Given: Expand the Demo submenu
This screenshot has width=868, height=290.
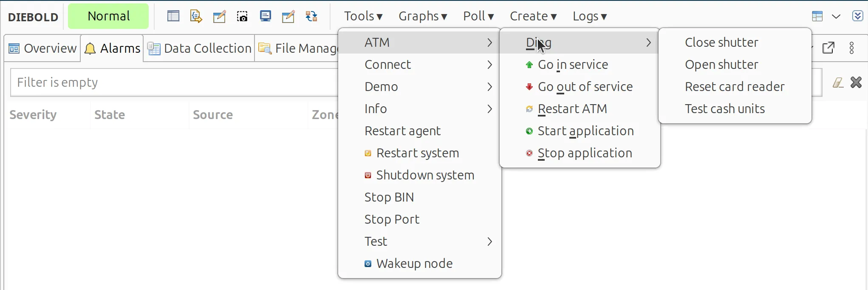Looking at the screenshot, I should point(420,87).
